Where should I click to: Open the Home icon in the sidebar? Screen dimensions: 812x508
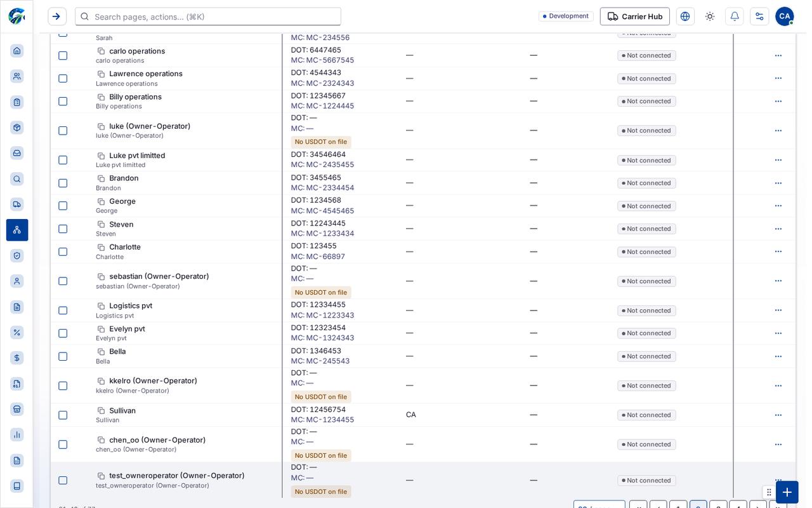click(17, 51)
